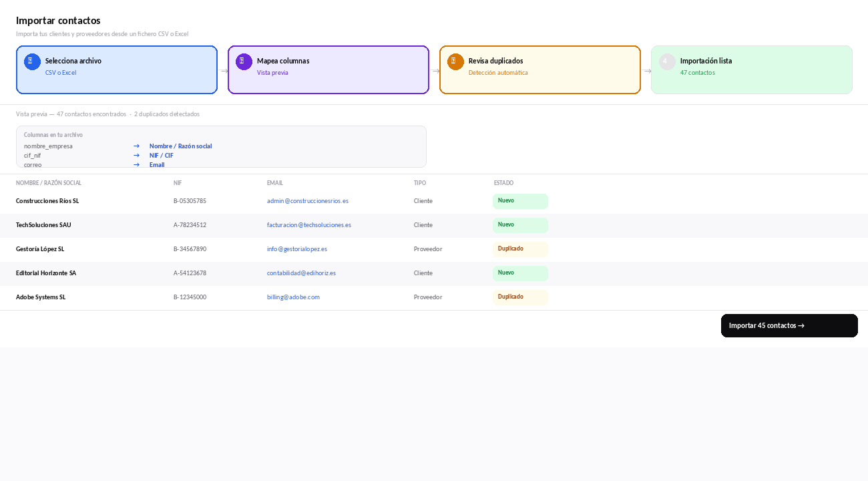Image resolution: width=868 pixels, height=481 pixels.
Task: Open the Importación lista step
Action: pyautogui.click(x=752, y=69)
